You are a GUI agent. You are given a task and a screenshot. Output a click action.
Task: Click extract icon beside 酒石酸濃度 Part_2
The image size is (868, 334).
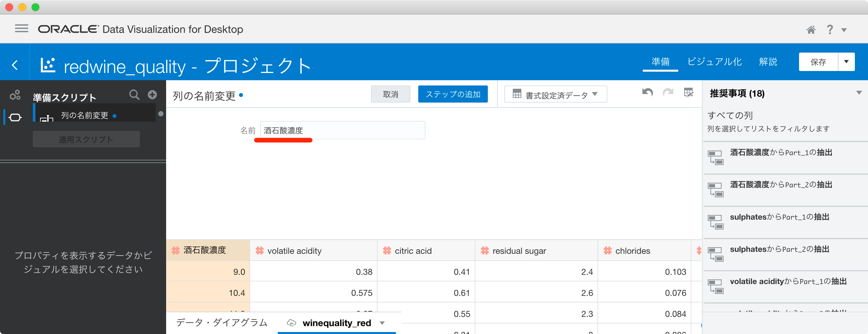(715, 190)
